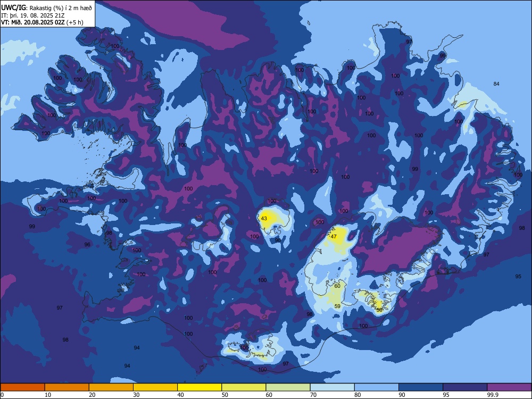Screen dimensions: 532x399
Task: Click the legend scale label 70
Action: tap(313, 395)
